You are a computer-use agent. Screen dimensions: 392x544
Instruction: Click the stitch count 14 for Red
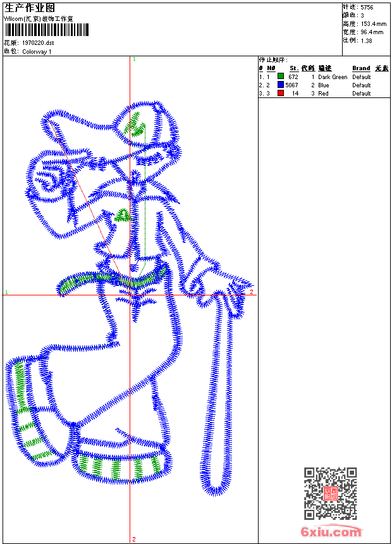tap(295, 94)
